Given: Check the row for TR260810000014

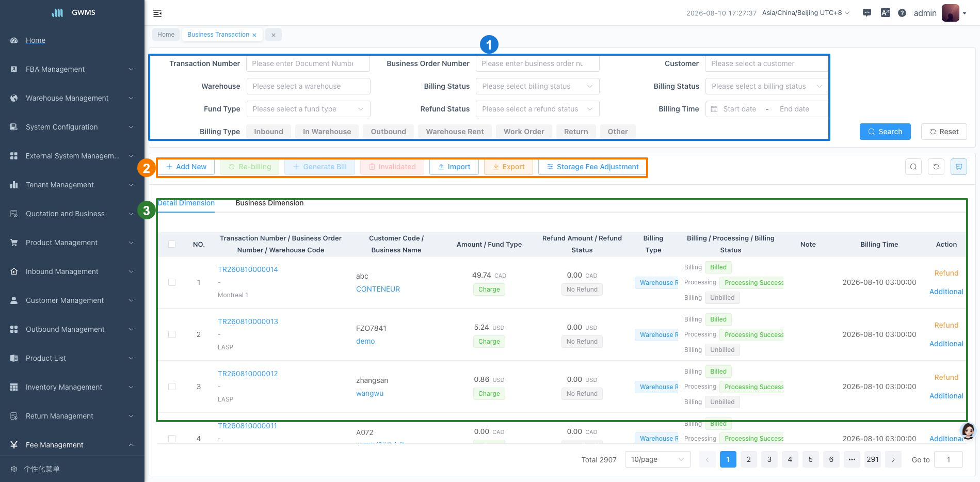Looking at the screenshot, I should click(x=172, y=282).
